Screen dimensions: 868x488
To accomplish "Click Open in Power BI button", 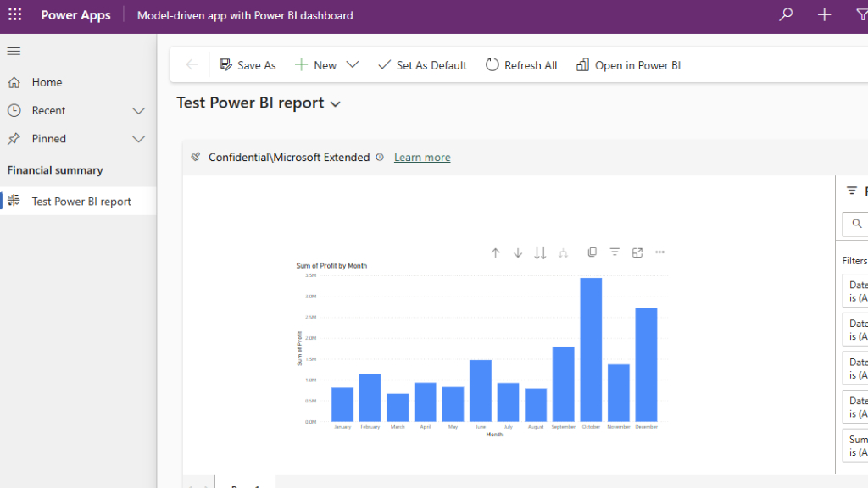I will 628,65.
